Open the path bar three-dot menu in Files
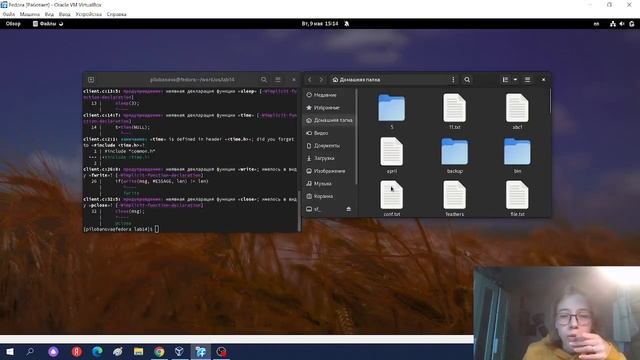 point(453,80)
